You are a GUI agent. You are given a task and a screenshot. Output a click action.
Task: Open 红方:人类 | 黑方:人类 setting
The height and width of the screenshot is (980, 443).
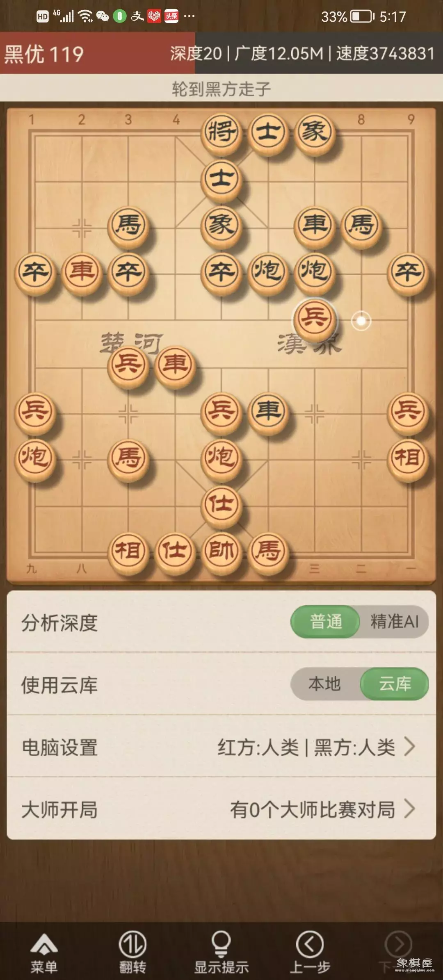click(x=306, y=747)
